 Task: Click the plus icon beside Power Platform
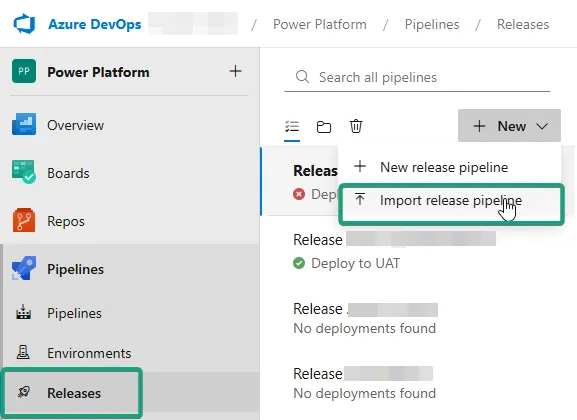click(236, 71)
